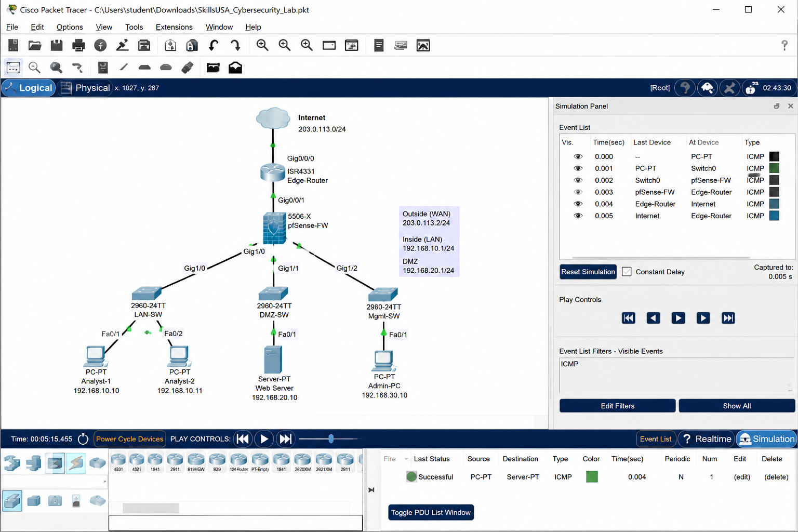Open the Fire column dropdown arrow
The width and height of the screenshot is (798, 532).
[406, 459]
